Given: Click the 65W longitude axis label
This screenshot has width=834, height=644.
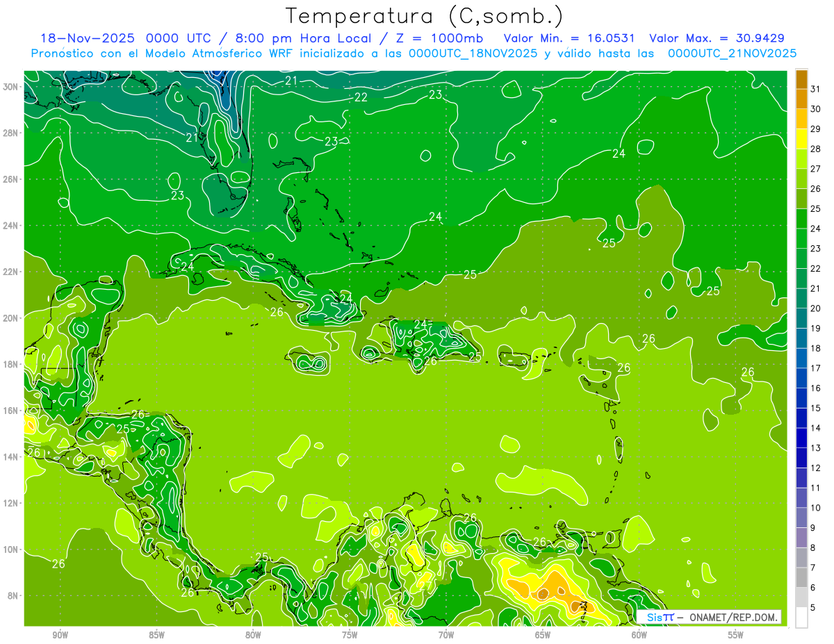Looking at the screenshot, I should (543, 636).
